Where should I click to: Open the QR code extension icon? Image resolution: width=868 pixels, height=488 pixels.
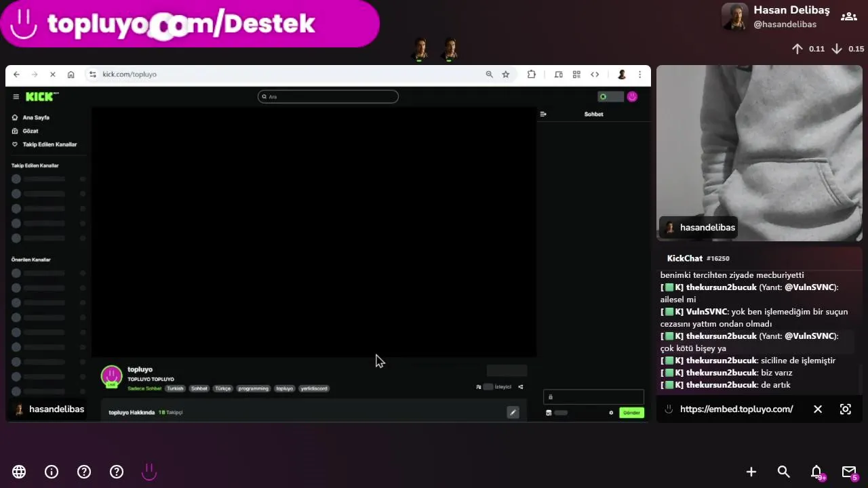pyautogui.click(x=576, y=75)
